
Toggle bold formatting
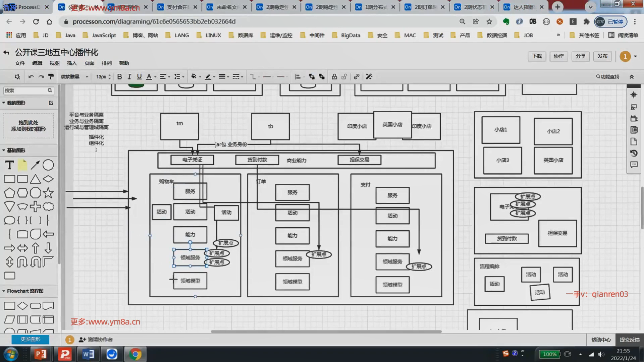pos(119,77)
